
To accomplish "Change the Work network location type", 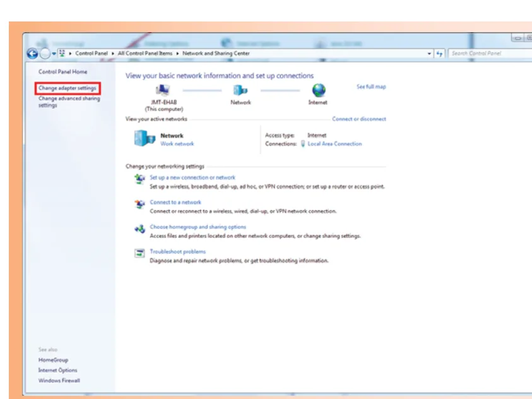I will click(x=177, y=144).
